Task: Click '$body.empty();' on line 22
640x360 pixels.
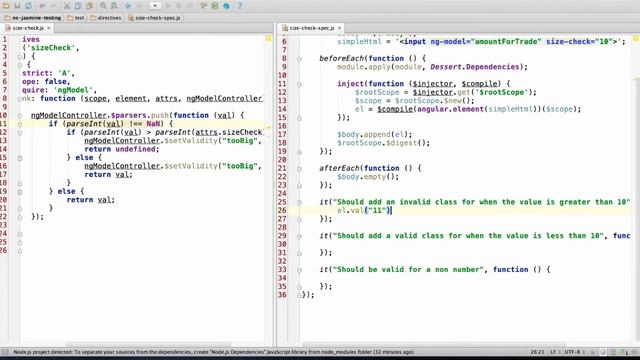Action: (368, 177)
